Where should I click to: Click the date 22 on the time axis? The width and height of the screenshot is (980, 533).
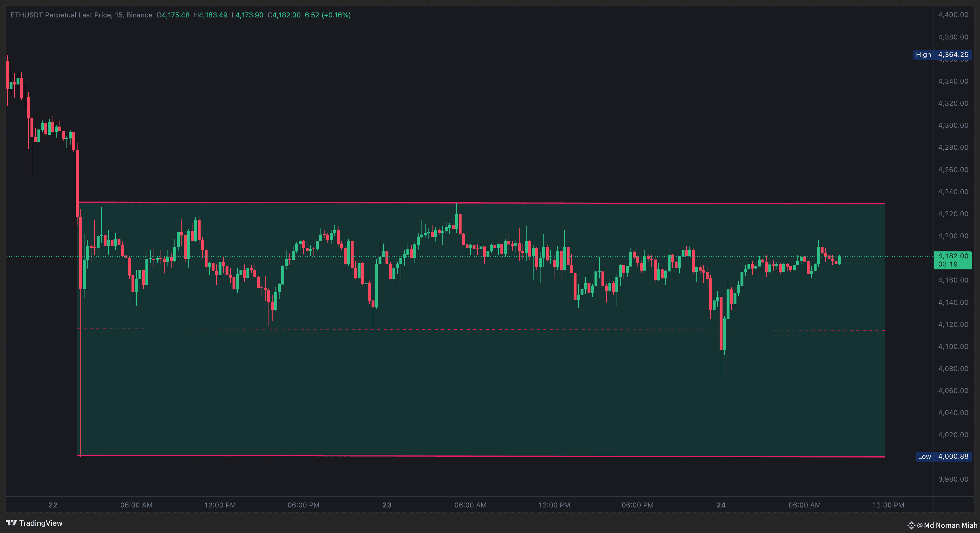pyautogui.click(x=53, y=505)
